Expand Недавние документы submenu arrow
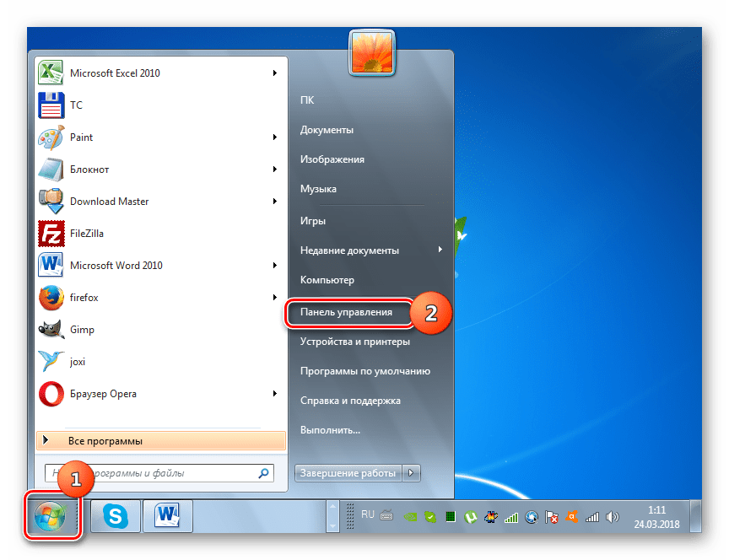This screenshot has height=560, width=729. (440, 250)
